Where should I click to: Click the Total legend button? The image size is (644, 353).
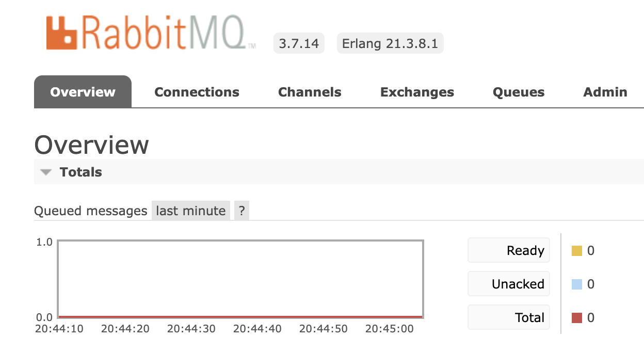coord(508,317)
